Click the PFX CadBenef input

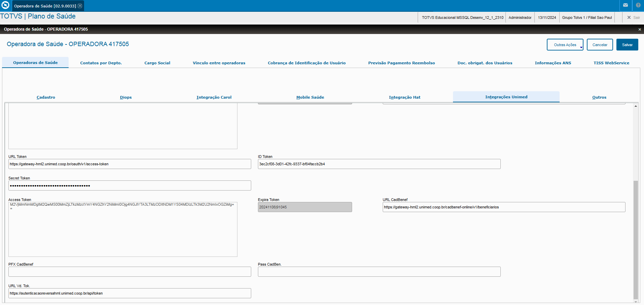point(130,272)
